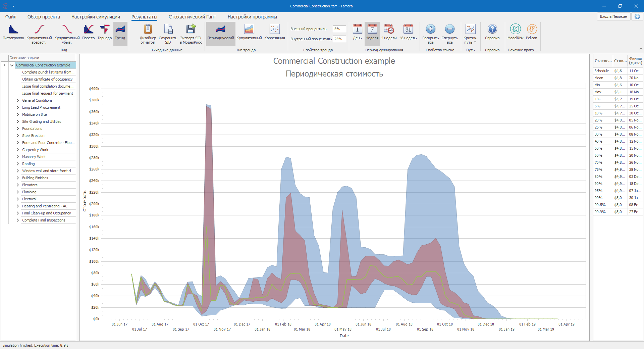Switch to Настройки программы tab

point(252,17)
